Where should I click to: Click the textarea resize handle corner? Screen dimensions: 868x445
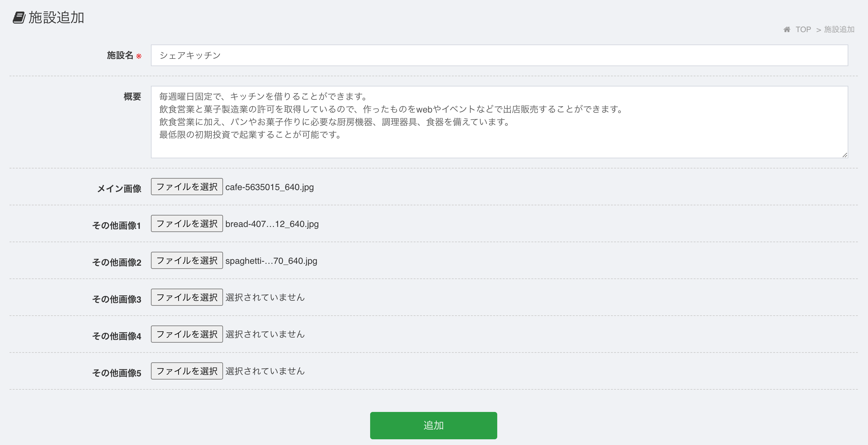click(x=844, y=155)
